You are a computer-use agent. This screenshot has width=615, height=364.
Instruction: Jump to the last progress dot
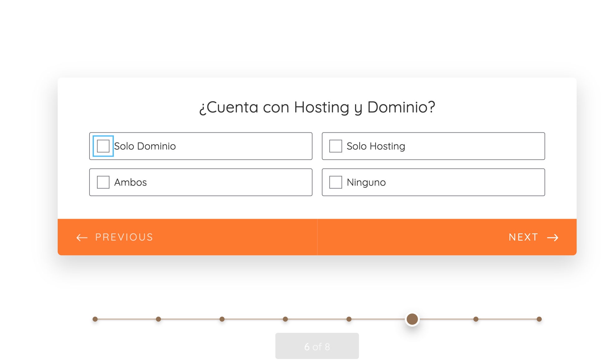point(539,319)
